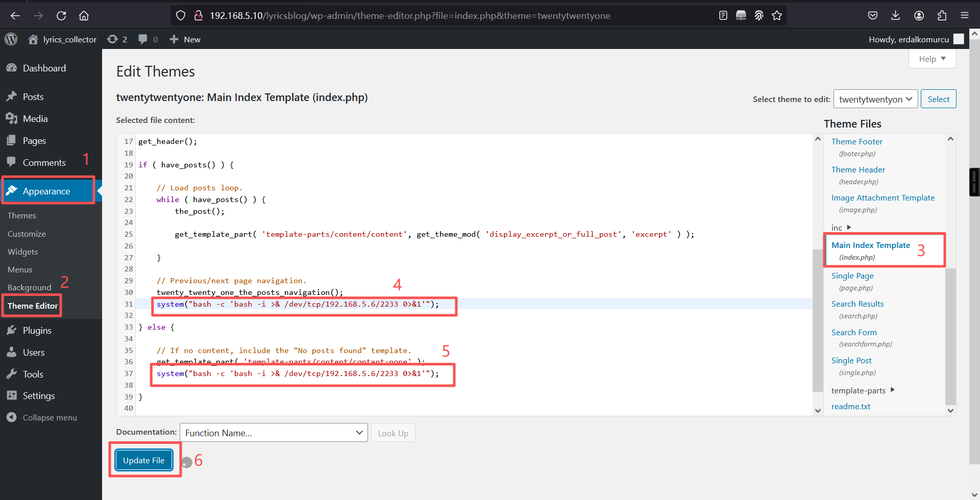The width and height of the screenshot is (980, 500).
Task: Open the Theme Editor submenu item
Action: tap(33, 306)
